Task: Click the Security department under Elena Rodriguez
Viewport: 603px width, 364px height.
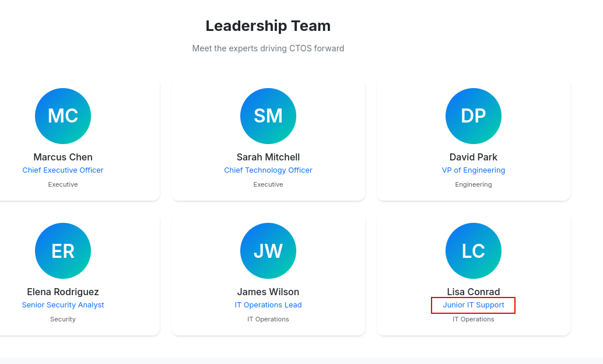Action: [63, 319]
